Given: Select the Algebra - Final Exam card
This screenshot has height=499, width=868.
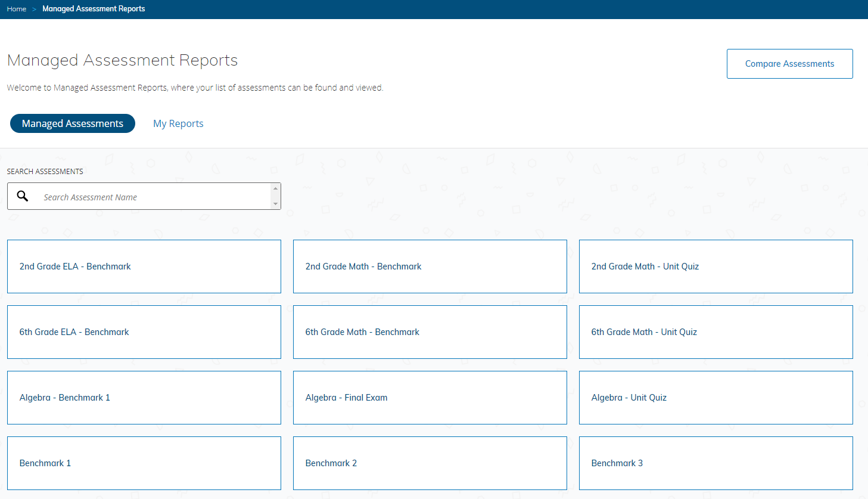Looking at the screenshot, I should tap(430, 398).
